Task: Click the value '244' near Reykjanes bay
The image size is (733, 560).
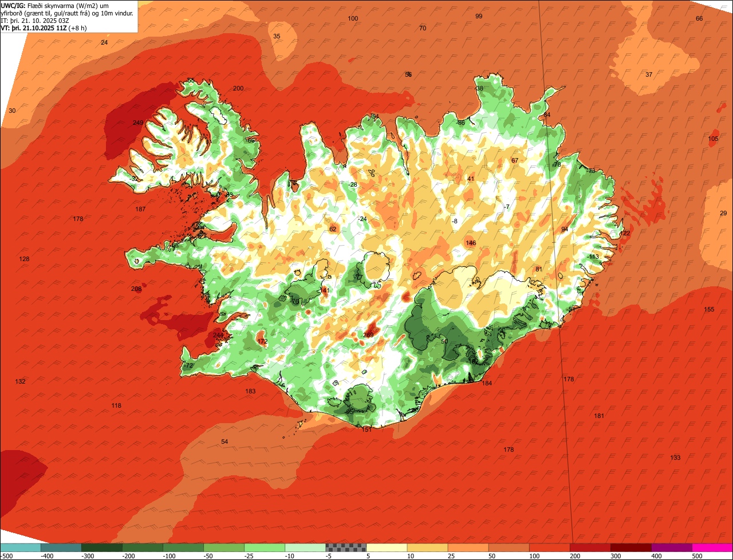Action: 218,335
